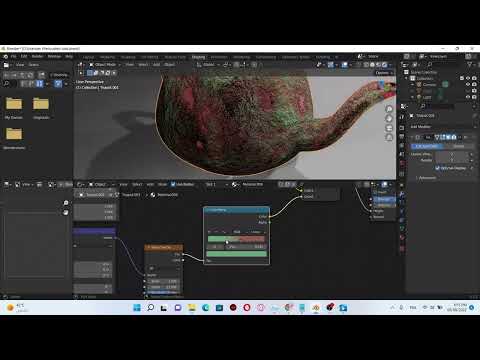Hide Collection with its eye icon
480x360 pixels.
point(468,78)
